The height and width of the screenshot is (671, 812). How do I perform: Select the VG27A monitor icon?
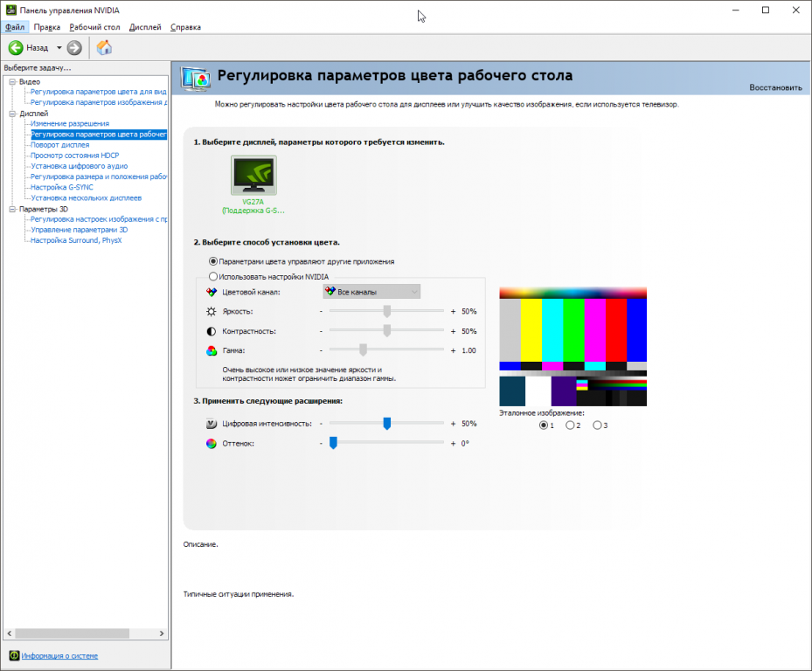(253, 175)
